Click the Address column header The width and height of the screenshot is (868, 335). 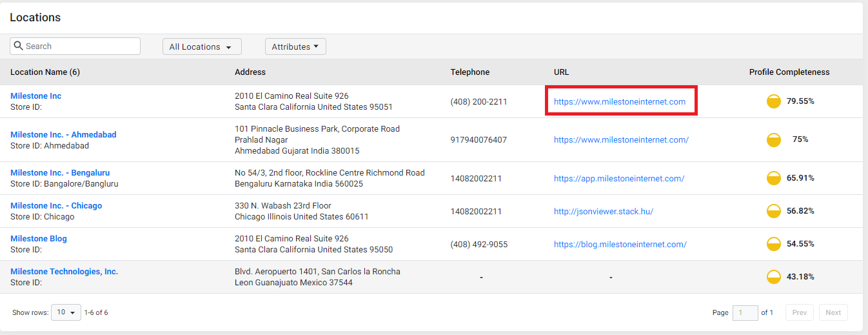pyautogui.click(x=250, y=72)
